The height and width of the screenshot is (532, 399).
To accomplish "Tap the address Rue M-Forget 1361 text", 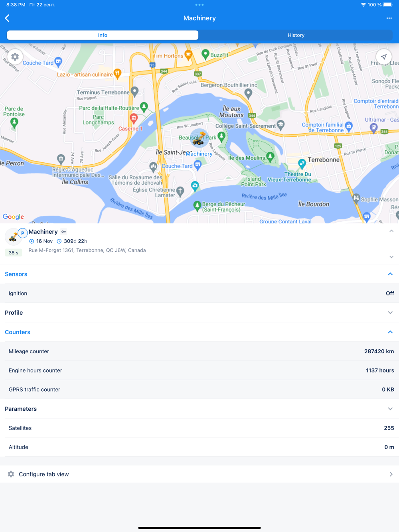I will (x=87, y=250).
